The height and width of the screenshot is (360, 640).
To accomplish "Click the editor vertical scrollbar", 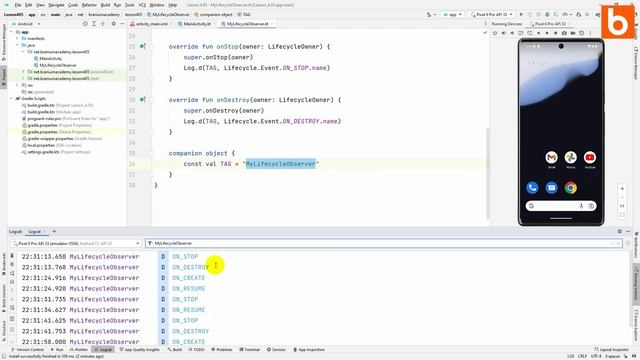I will [487, 173].
